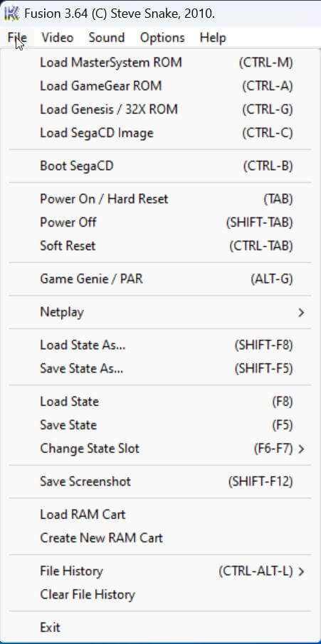Click the Fusion app icon in title bar
This screenshot has width=321, height=644.
click(x=12, y=14)
